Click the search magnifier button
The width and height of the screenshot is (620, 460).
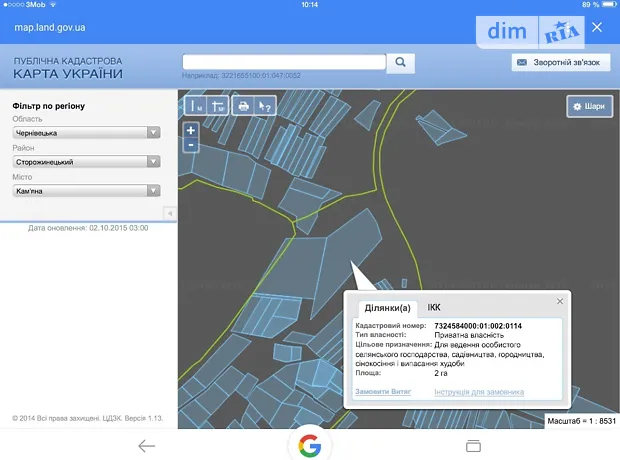tap(400, 62)
